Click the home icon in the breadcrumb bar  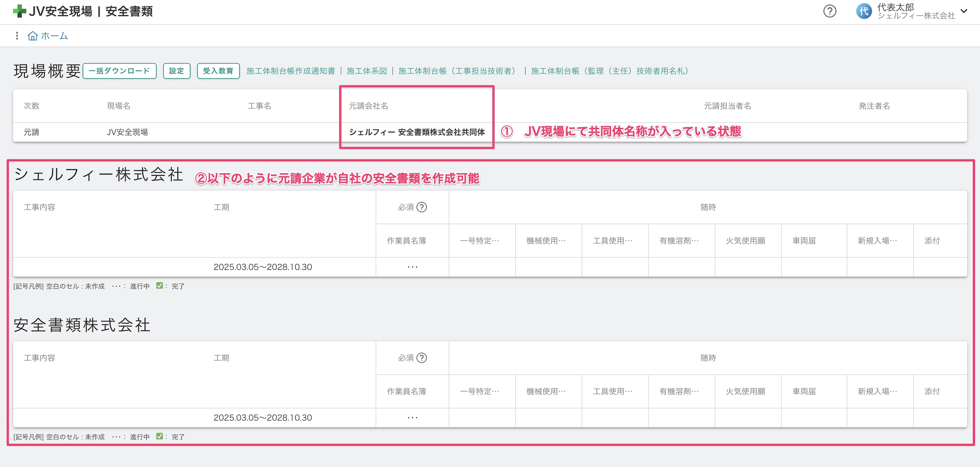pos(33,36)
